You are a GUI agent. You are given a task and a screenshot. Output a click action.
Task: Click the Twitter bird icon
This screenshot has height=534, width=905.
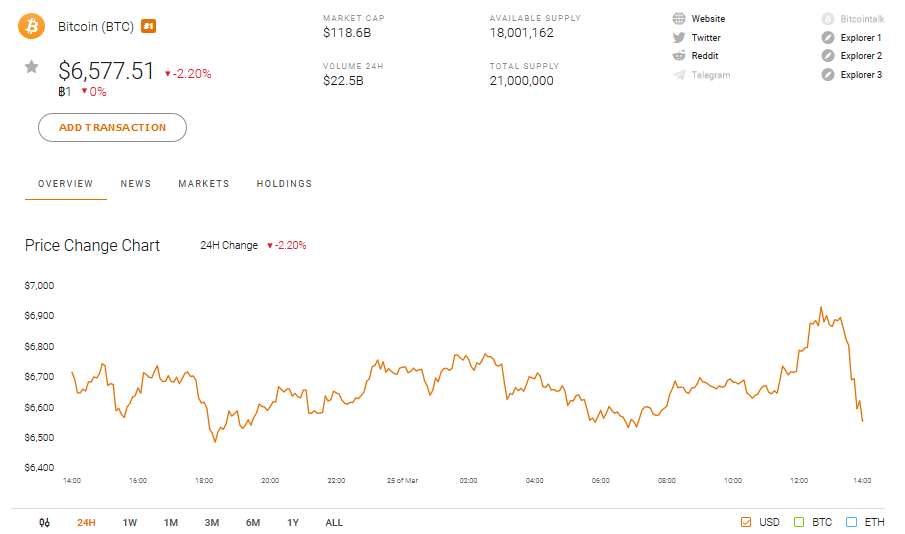(x=679, y=38)
